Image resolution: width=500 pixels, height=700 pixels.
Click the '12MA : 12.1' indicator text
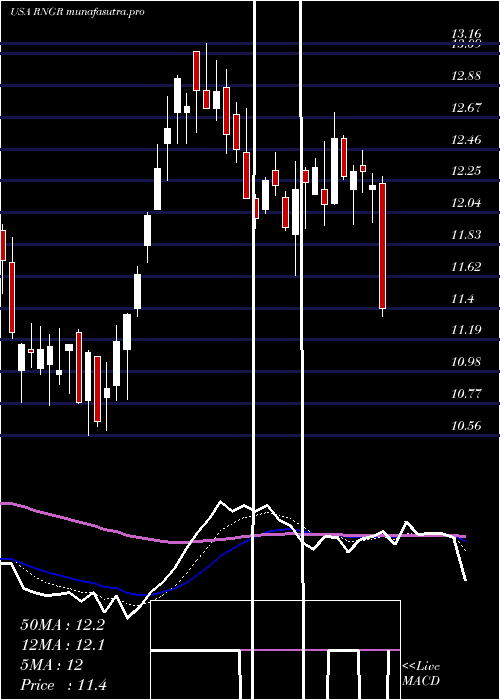tap(62, 645)
